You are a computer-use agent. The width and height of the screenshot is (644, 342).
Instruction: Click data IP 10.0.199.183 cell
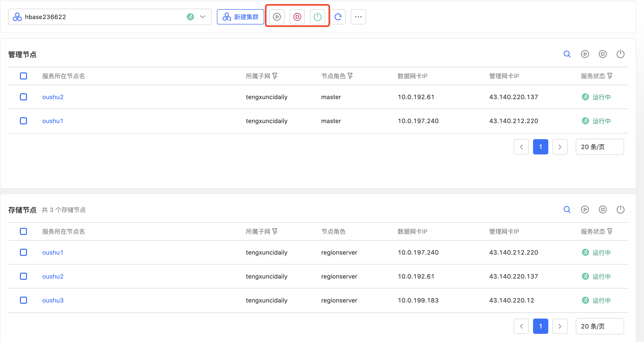(418, 300)
